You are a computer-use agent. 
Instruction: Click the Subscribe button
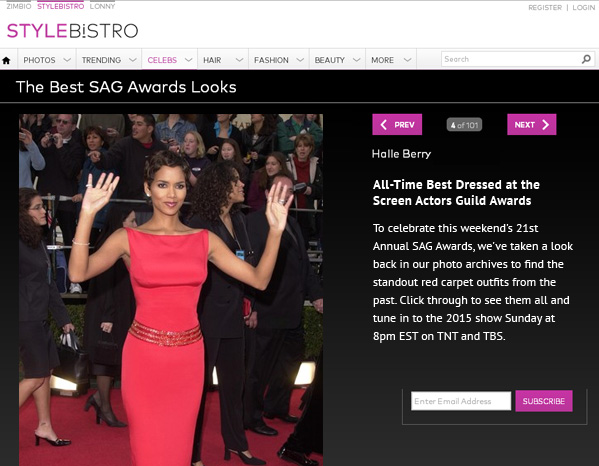(x=544, y=401)
